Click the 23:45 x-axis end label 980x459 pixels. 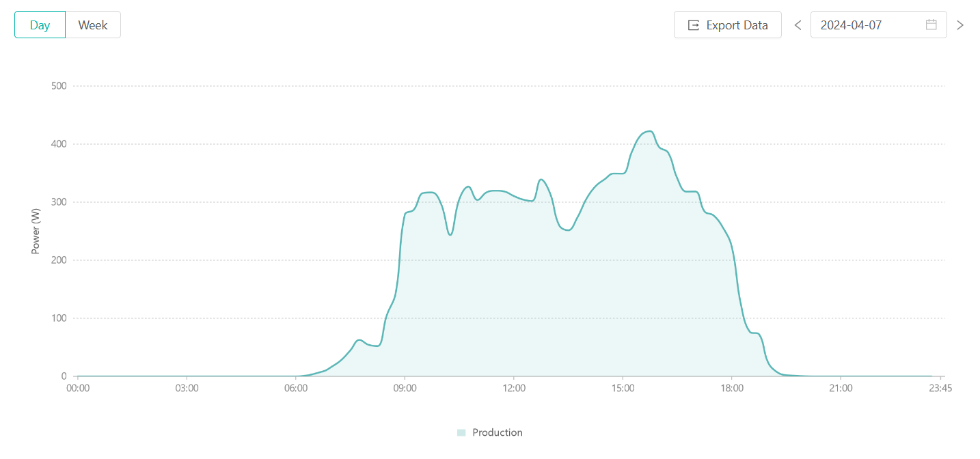tap(941, 388)
